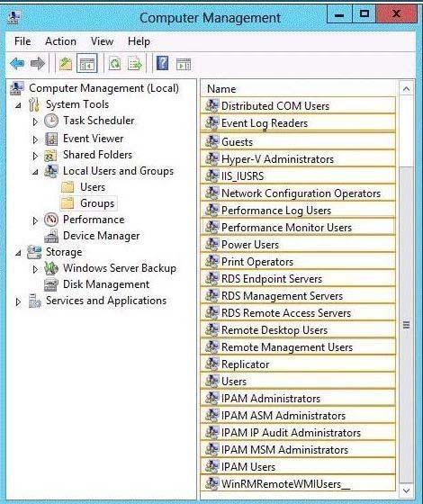Image resolution: width=423 pixels, height=504 pixels.
Task: Click the Refresh toolbar icon
Action: coord(115,63)
